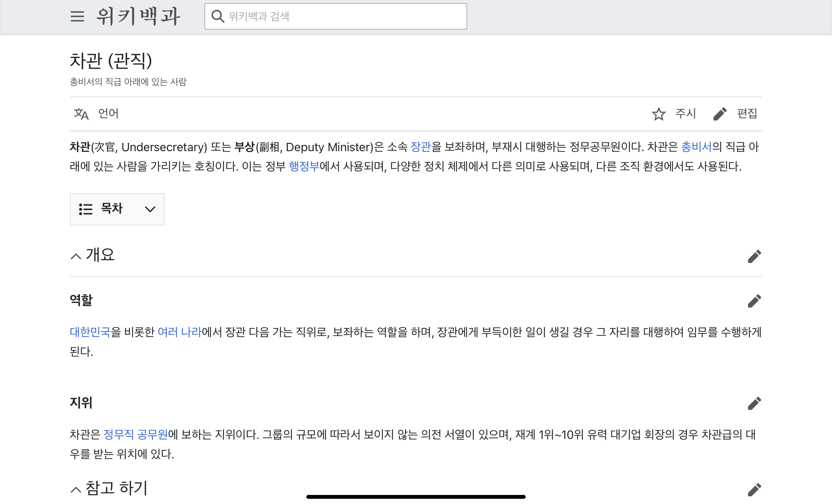832x504 pixels.
Task: Open the hamburger main menu
Action: point(77,16)
